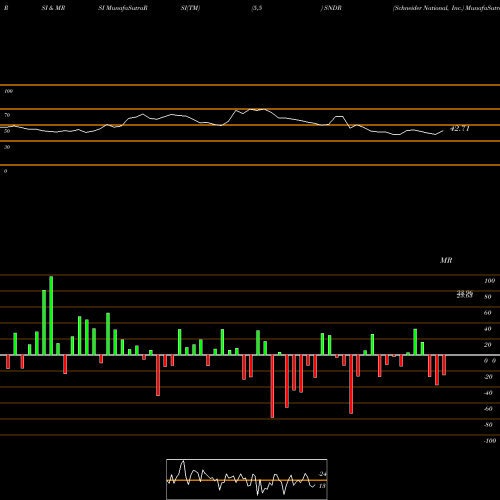Click the MR axis label -80
Image resolution: width=500 pixels, height=500 pixels.
(x=488, y=425)
